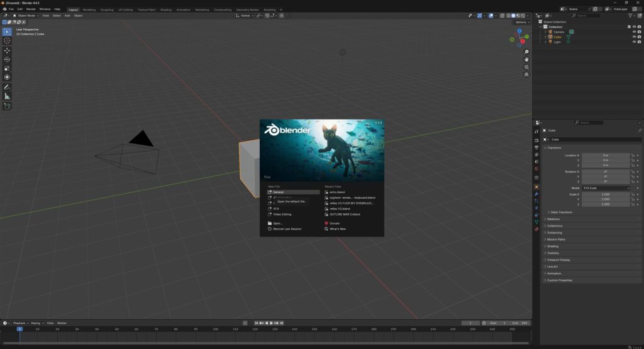644x349 pixels.
Task: Click Recover Last Session on the splash screen
Action: [x=287, y=229]
